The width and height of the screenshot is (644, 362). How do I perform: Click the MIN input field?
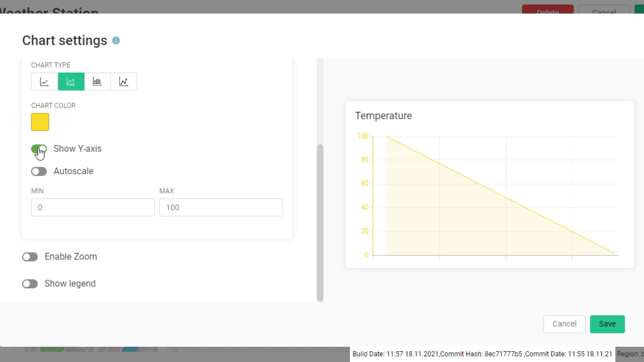(93, 208)
